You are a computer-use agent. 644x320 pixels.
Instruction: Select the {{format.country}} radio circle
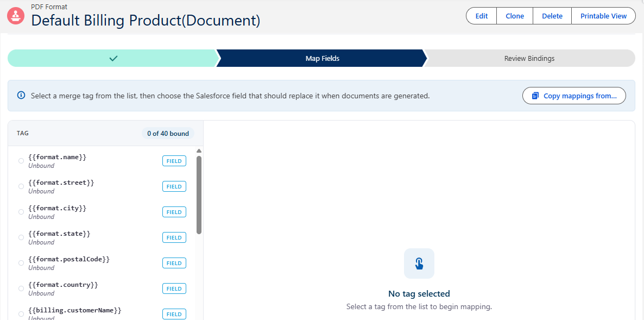pyautogui.click(x=21, y=288)
